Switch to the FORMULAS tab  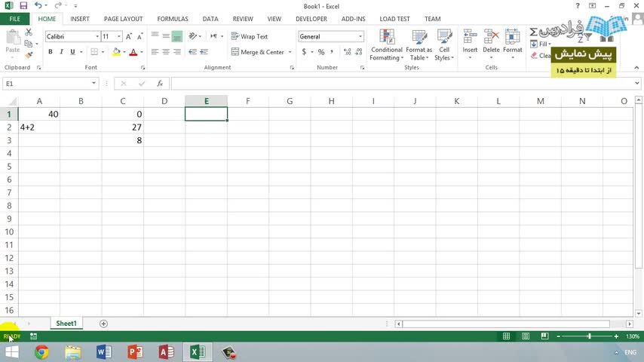[x=173, y=19]
